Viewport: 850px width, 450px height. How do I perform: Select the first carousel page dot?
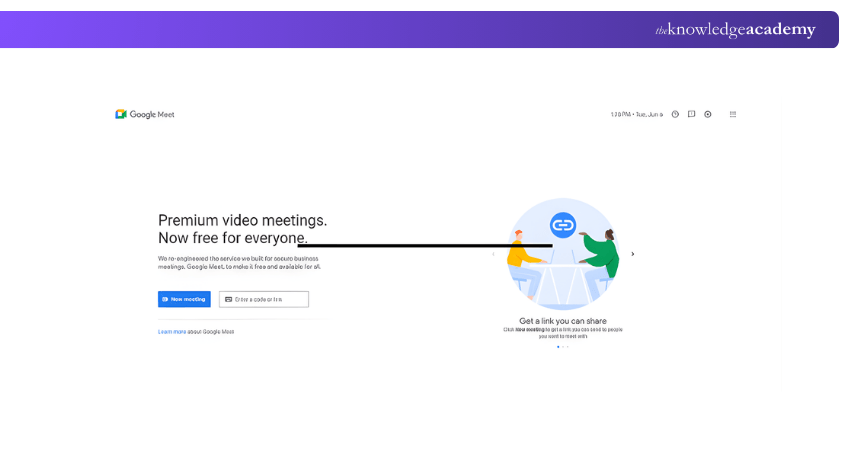pyautogui.click(x=558, y=347)
